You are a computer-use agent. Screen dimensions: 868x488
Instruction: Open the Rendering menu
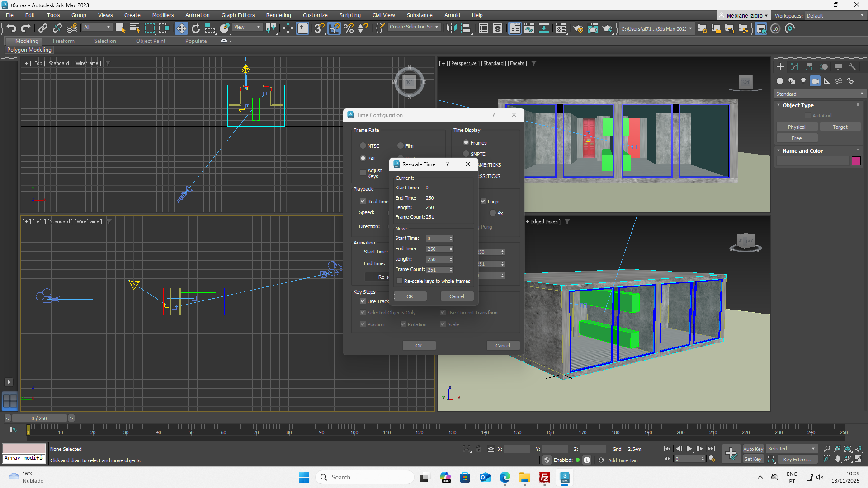point(278,15)
